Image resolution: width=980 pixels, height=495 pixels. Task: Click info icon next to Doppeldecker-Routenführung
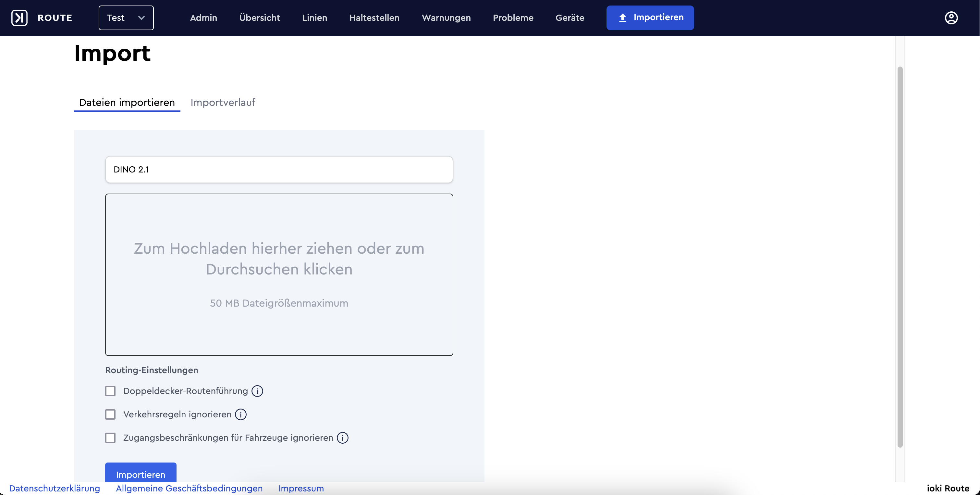pos(257,391)
